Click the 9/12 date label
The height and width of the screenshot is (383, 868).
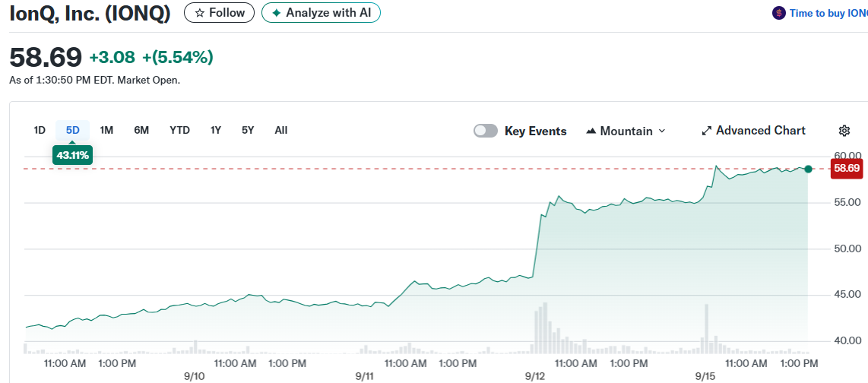[535, 376]
